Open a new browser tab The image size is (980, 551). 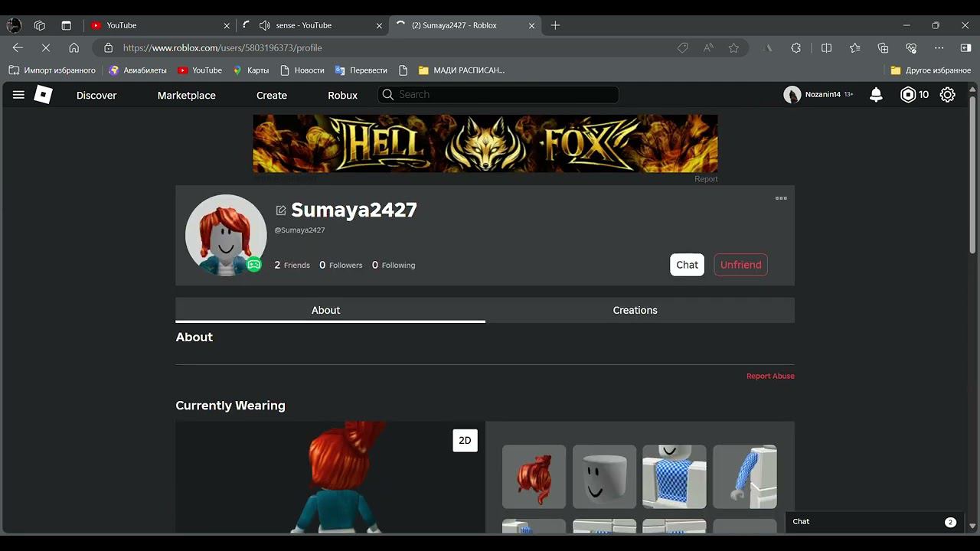click(x=555, y=25)
